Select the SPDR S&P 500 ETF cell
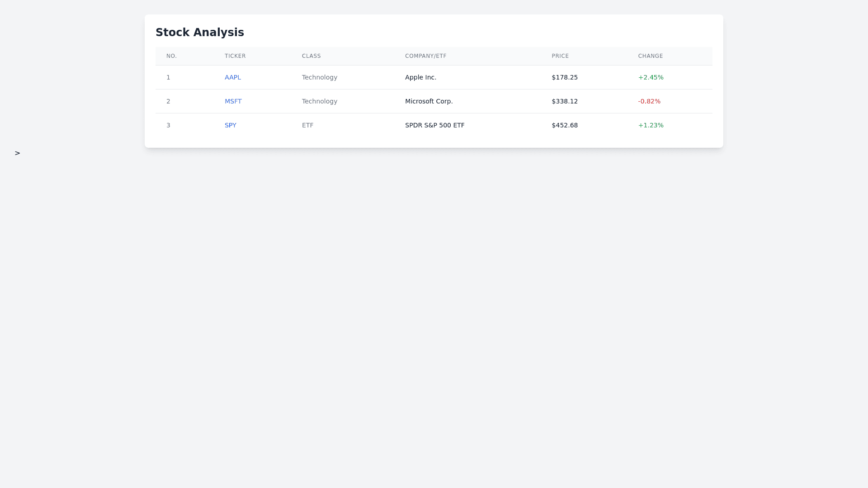The height and width of the screenshot is (488, 868). click(x=434, y=125)
